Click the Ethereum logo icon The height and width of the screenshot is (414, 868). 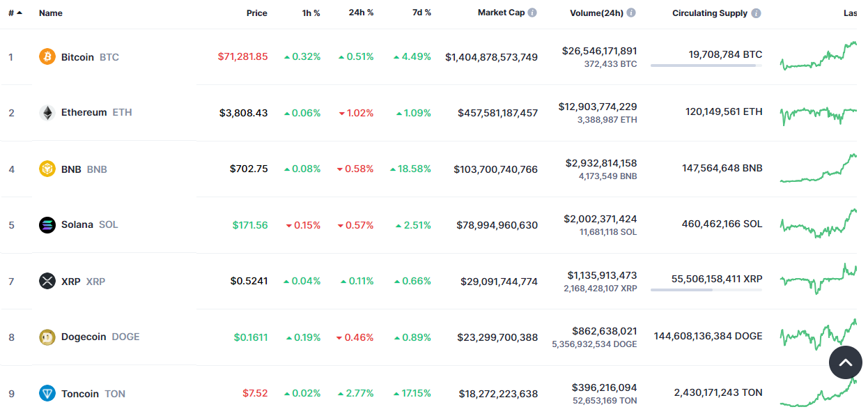(47, 112)
